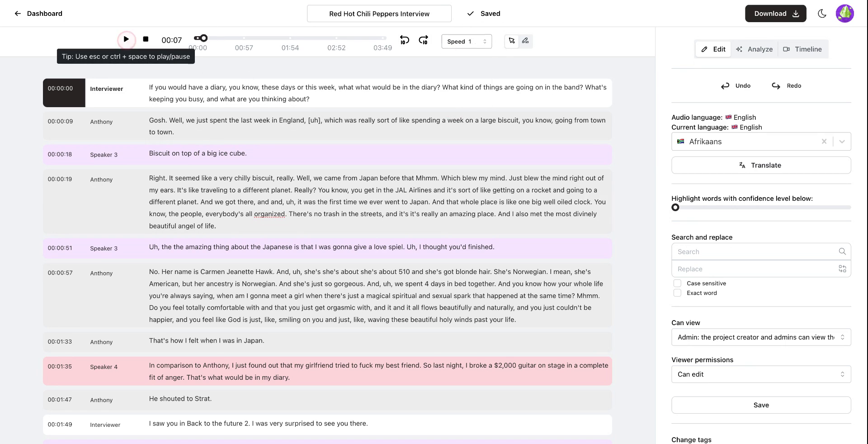Click timestamp 00:00:00 of first segment
868x444 pixels.
click(60, 88)
